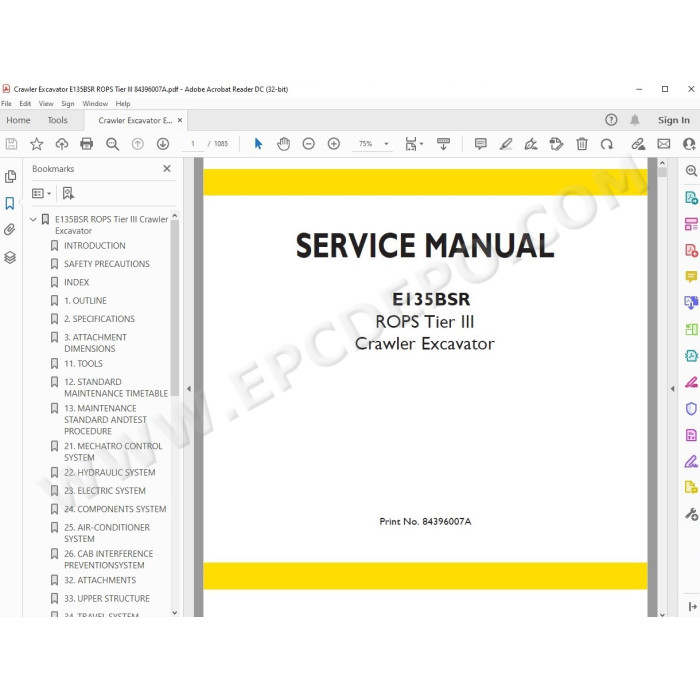The width and height of the screenshot is (700, 700).
Task: Select 23. ELECTRIC SYSTEM bookmark
Action: 105,491
